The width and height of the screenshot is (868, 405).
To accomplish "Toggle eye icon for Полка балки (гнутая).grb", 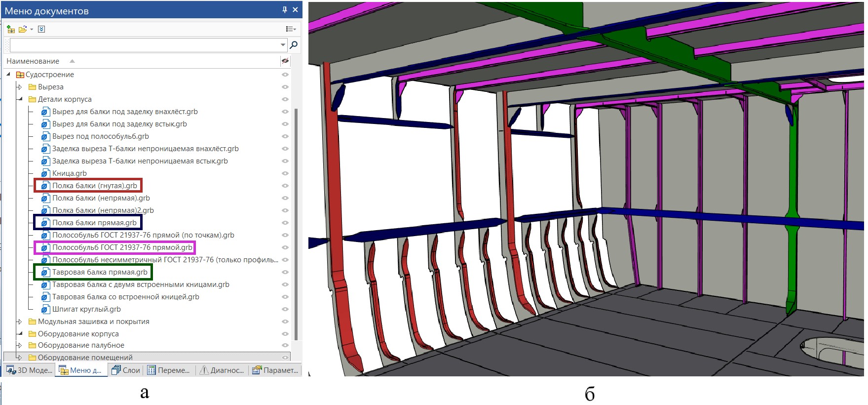I will (285, 186).
